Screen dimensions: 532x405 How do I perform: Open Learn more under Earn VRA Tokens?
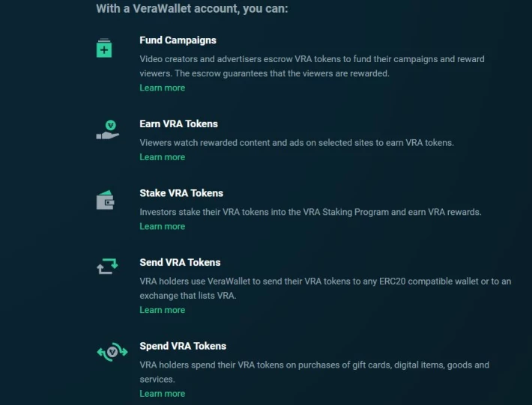coord(162,157)
